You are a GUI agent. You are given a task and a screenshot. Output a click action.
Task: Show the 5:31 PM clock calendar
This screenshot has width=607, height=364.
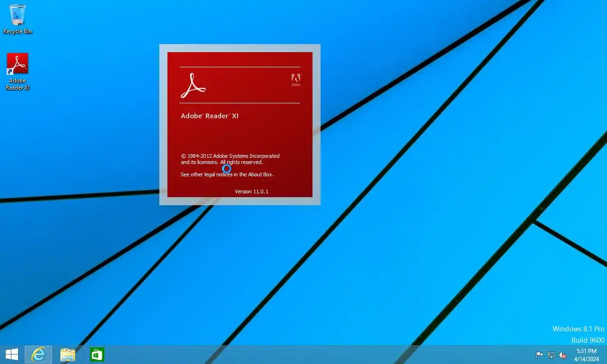[587, 355]
